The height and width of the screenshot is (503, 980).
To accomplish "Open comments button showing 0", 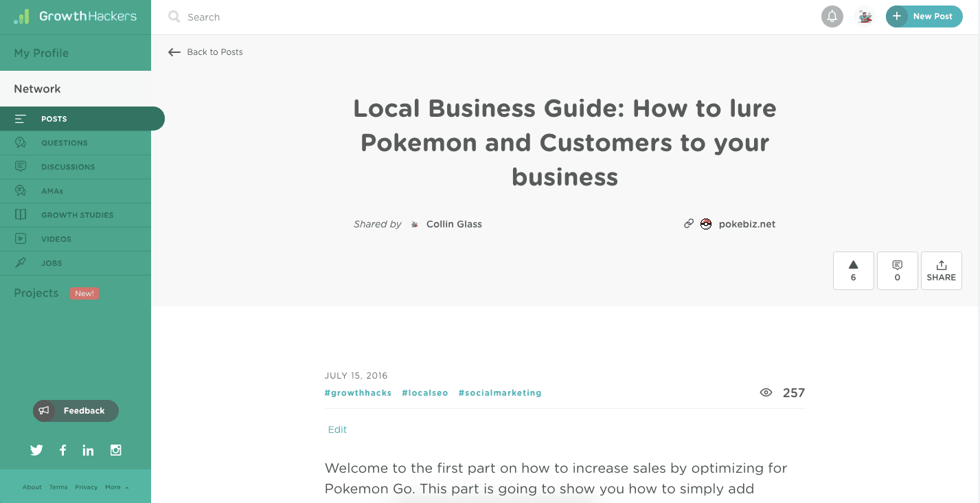I will pyautogui.click(x=898, y=271).
